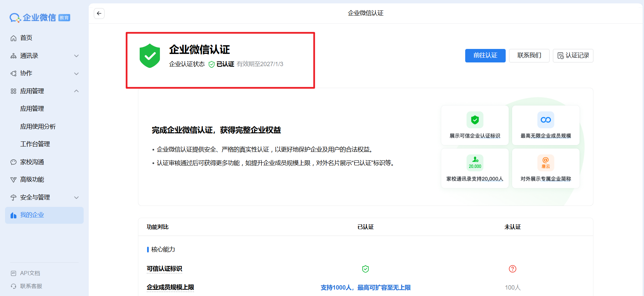This screenshot has width=644, height=296.
Task: Click the 联系客服 headset icon
Action: 13,286
